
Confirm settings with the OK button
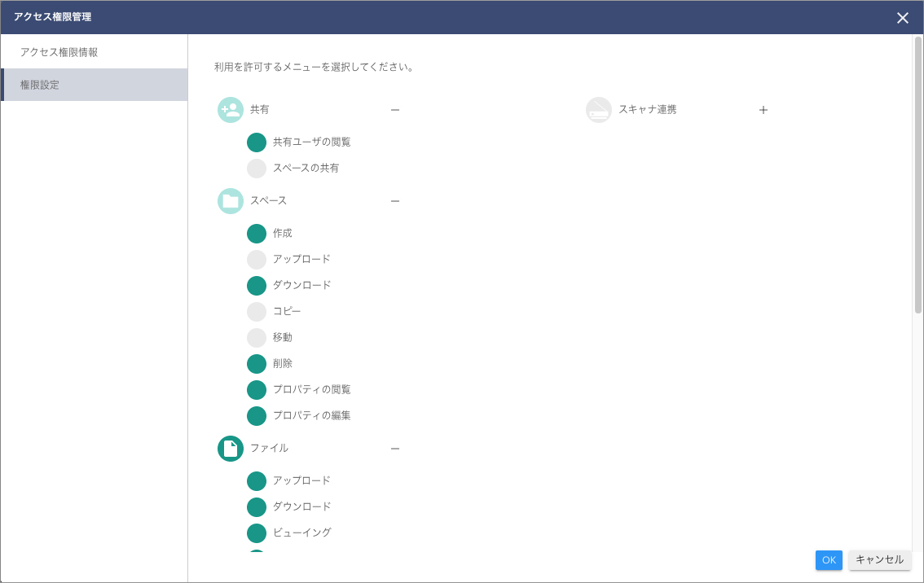[x=829, y=560]
